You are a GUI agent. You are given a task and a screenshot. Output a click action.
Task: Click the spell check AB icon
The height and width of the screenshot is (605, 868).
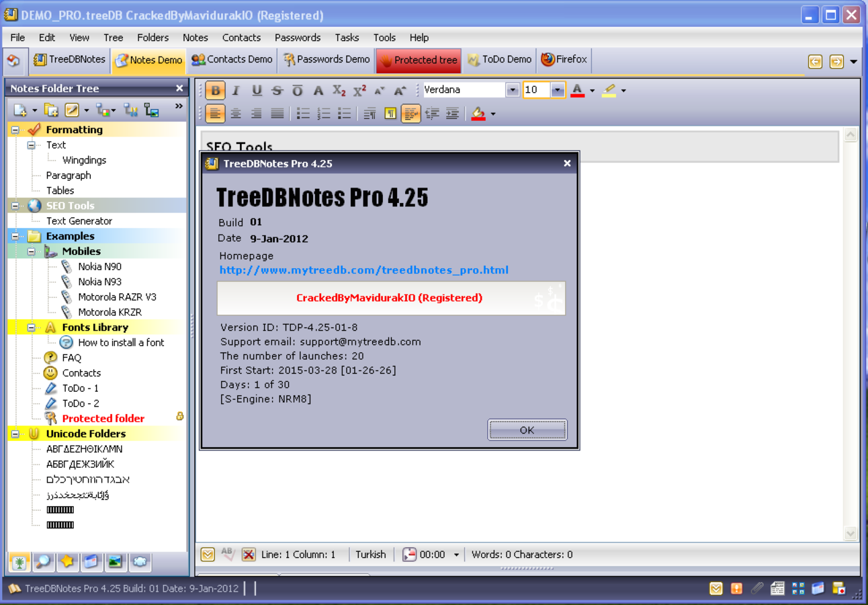[x=228, y=555]
